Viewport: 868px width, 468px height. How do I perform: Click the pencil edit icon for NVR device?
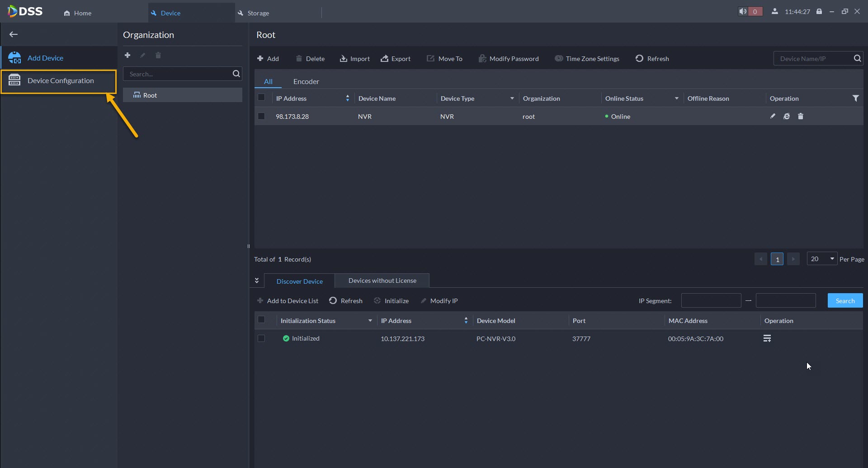[x=773, y=116]
